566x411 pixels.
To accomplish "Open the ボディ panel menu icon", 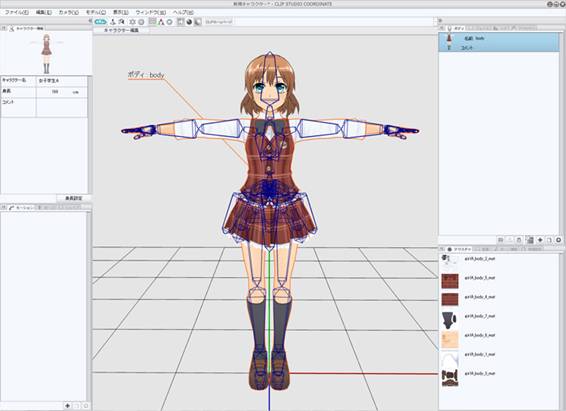I will pos(441,28).
